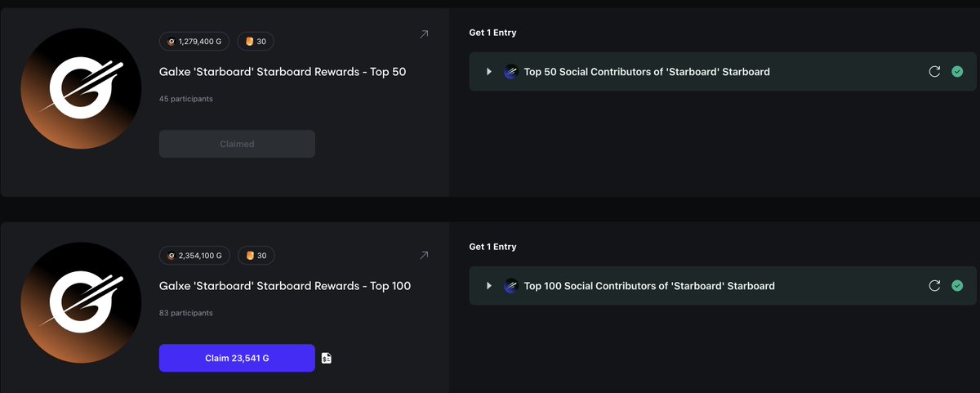The image size is (980, 393).
Task: Click the Galxe logo on Top 100 card
Action: click(81, 302)
